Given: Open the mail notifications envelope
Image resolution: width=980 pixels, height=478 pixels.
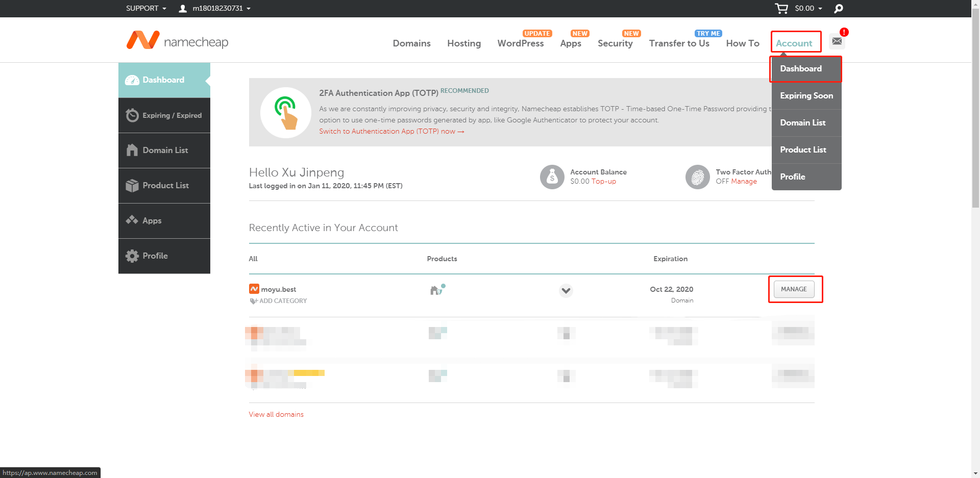Looking at the screenshot, I should point(837,41).
